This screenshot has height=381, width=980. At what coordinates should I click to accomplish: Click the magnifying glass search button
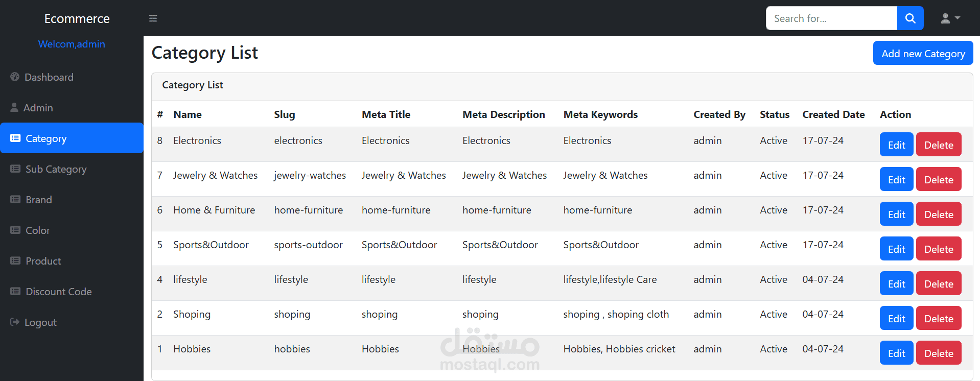point(910,18)
